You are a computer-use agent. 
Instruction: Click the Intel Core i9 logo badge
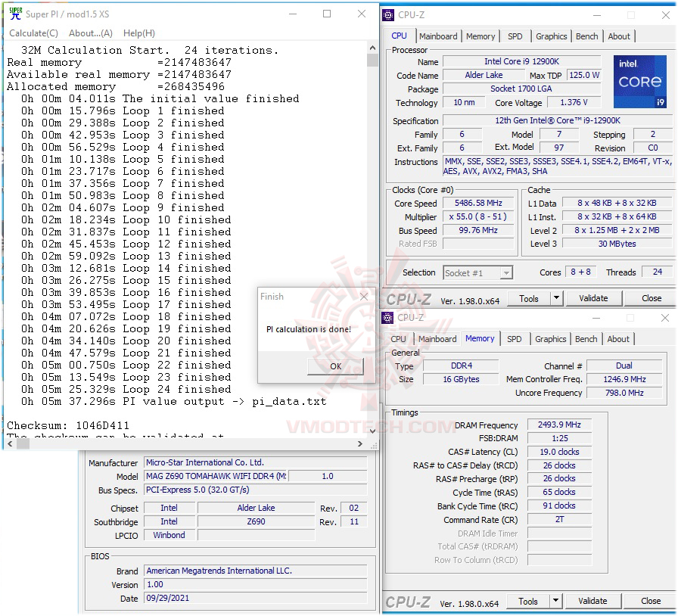click(639, 82)
